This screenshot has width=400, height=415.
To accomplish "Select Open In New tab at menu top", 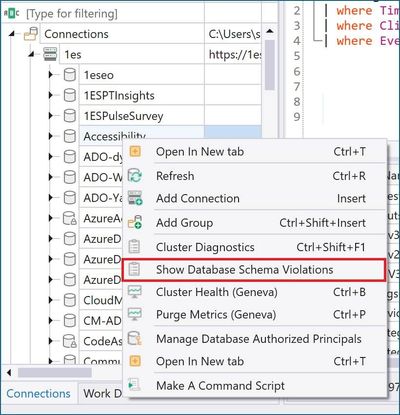I will pyautogui.click(x=253, y=152).
